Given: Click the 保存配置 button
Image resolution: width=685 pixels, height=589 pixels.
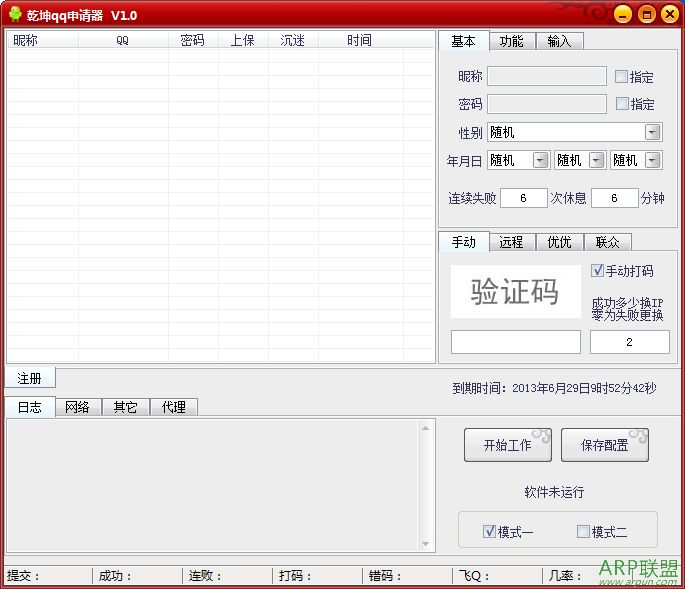Looking at the screenshot, I should tap(605, 445).
